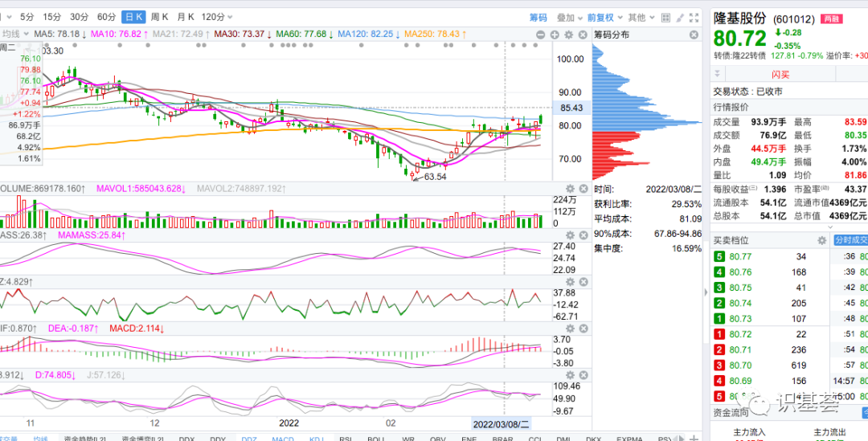Click the 闪买 quick buy button
This screenshot has width=868, height=441.
[x=780, y=74]
